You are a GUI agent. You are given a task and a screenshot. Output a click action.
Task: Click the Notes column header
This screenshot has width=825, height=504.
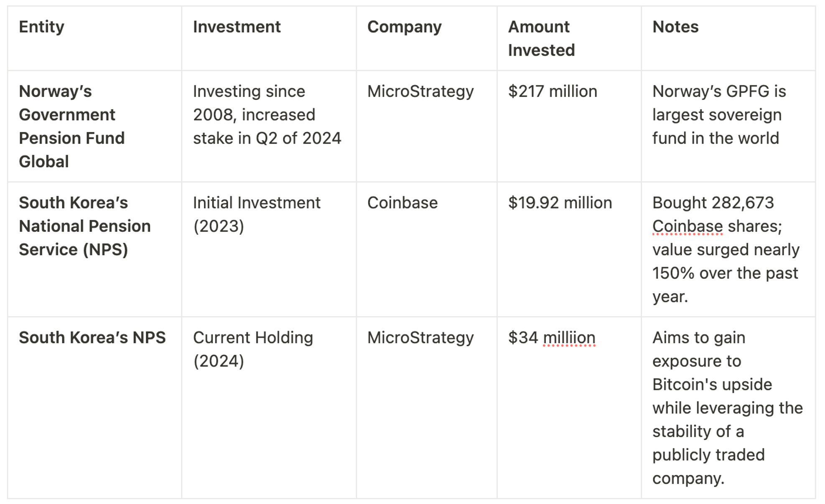click(728, 38)
